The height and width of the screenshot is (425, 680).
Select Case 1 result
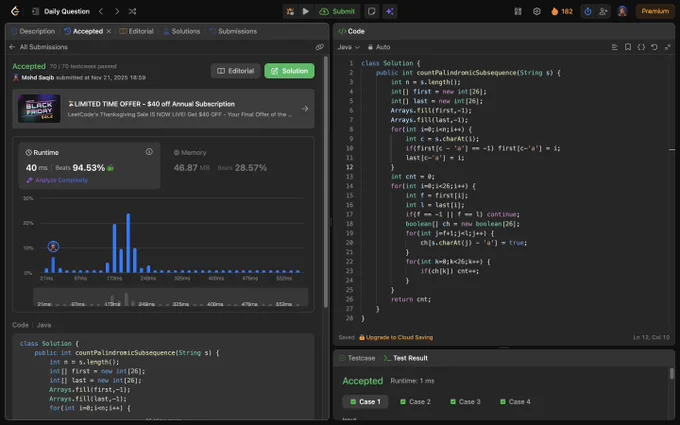pos(365,402)
